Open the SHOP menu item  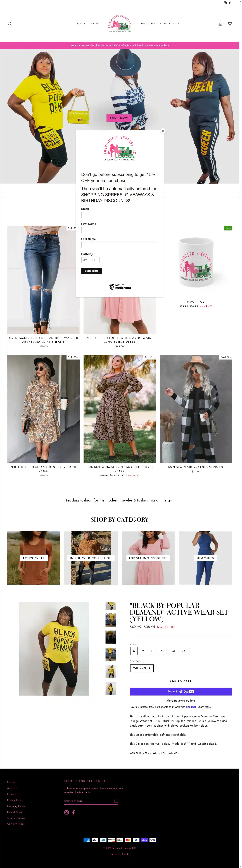pyautogui.click(x=95, y=24)
